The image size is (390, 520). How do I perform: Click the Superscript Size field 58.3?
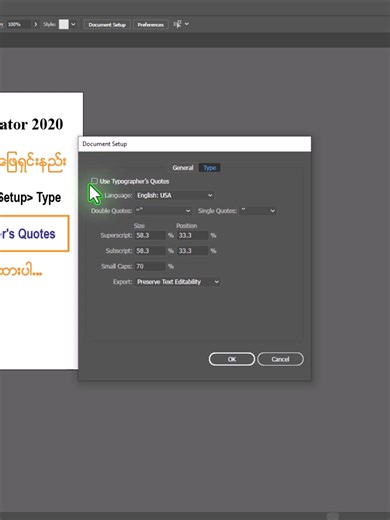(150, 235)
